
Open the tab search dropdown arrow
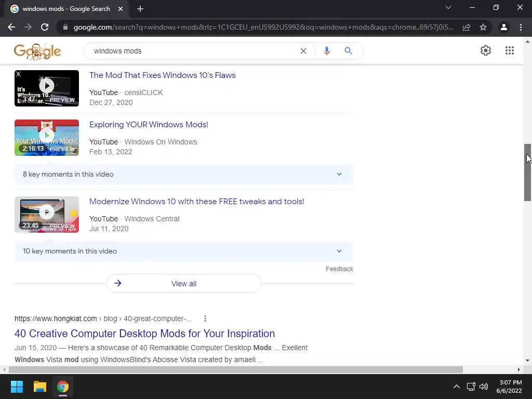(448, 7)
